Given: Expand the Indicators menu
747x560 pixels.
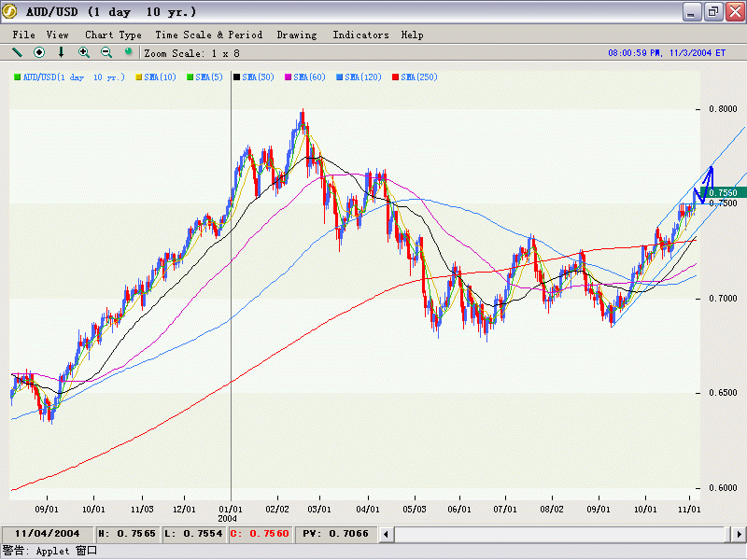Looking at the screenshot, I should point(360,35).
